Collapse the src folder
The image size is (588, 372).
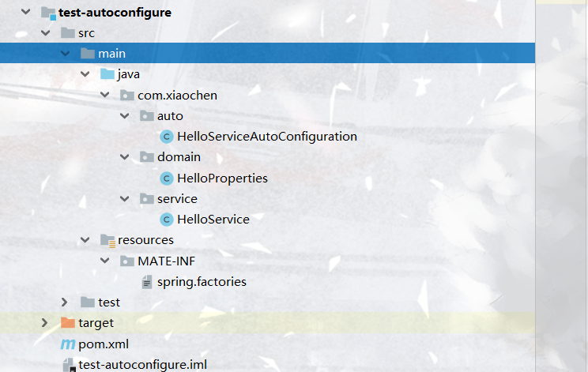[46, 33]
